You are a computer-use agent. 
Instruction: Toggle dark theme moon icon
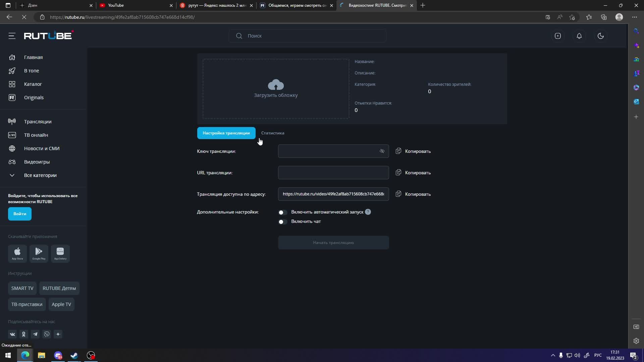(600, 36)
